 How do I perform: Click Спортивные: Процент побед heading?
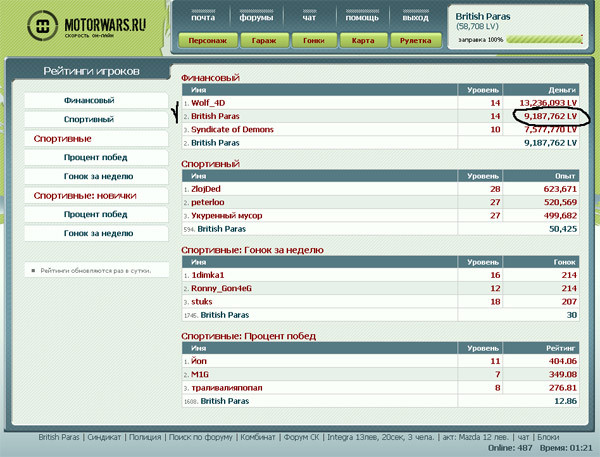coord(248,336)
